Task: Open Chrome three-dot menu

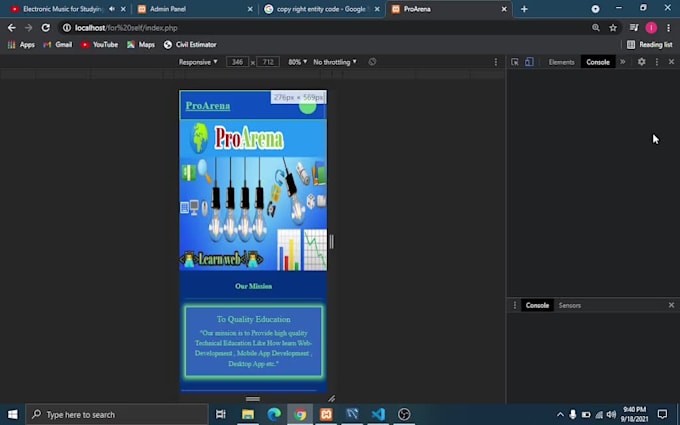Action: pyautogui.click(x=668, y=28)
